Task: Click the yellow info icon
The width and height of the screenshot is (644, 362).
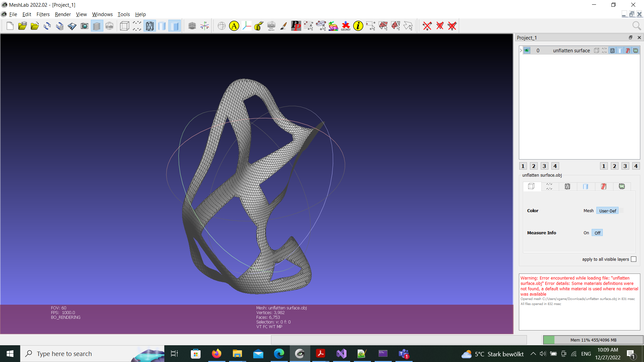Action: pos(358,26)
